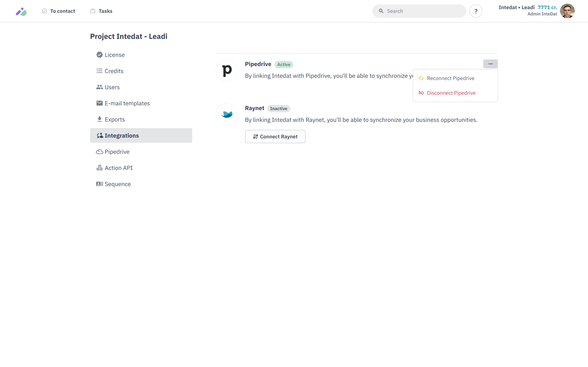The image size is (588, 367).
Task: Open the To contact checkmark icon
Action: (x=44, y=11)
